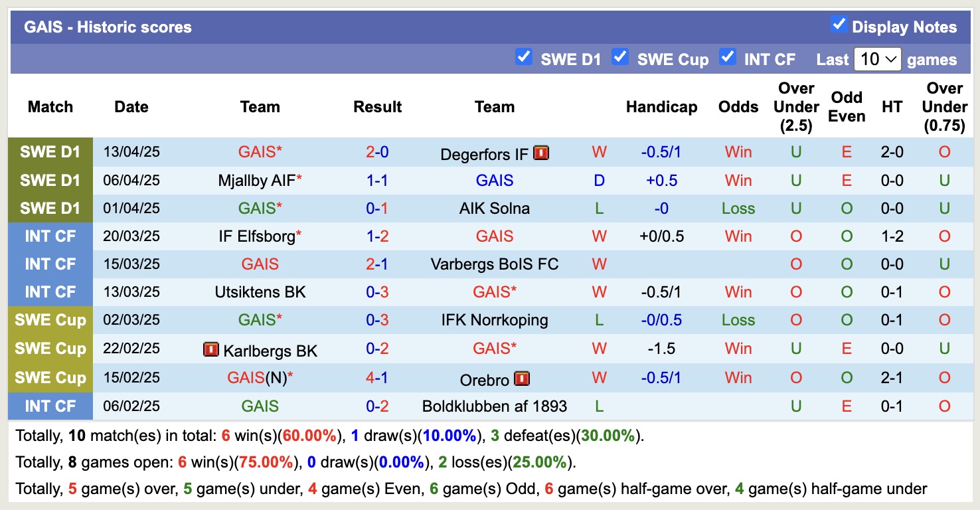The width and height of the screenshot is (980, 510).
Task: Select the 4-1 result against Orebro
Action: [x=377, y=377]
